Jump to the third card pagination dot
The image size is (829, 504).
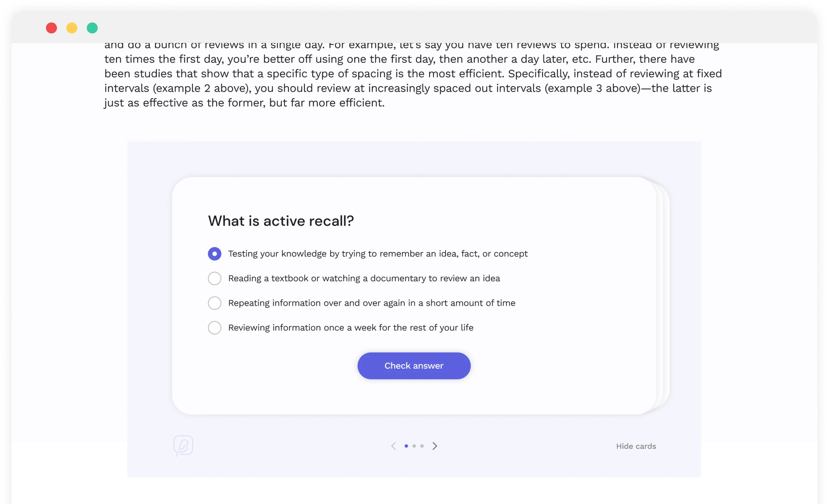coord(422,446)
